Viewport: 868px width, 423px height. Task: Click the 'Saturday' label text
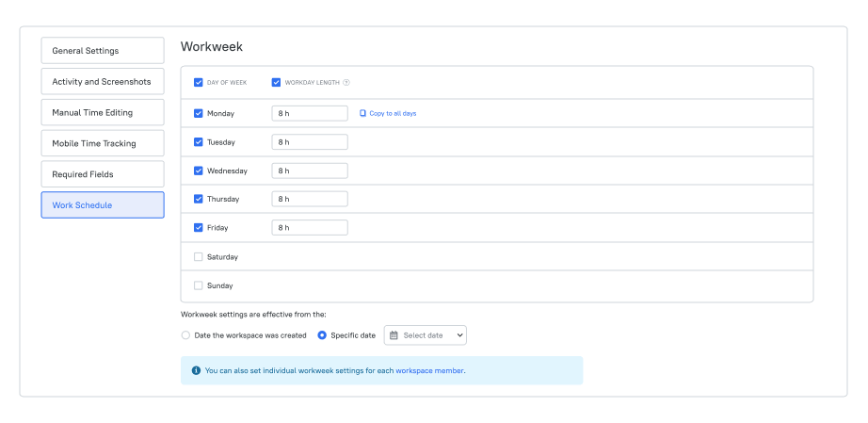point(222,257)
